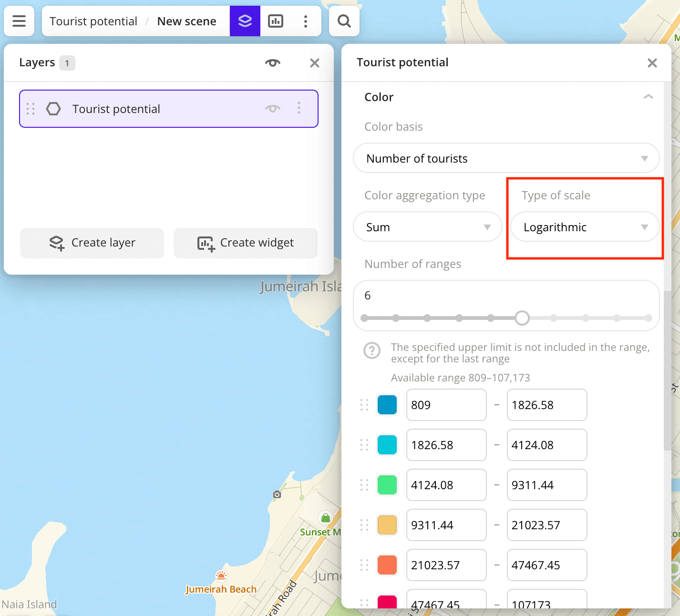Click the layers stack icon in top bar
Screen dimensions: 680x616
tap(245, 21)
